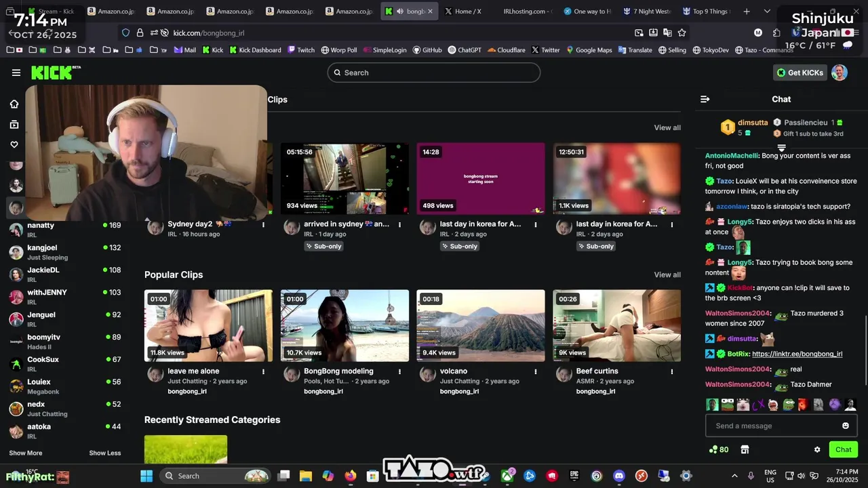Open list all tabs dropdown arrow
Viewport: 868px width, 488px height.
[x=767, y=12]
